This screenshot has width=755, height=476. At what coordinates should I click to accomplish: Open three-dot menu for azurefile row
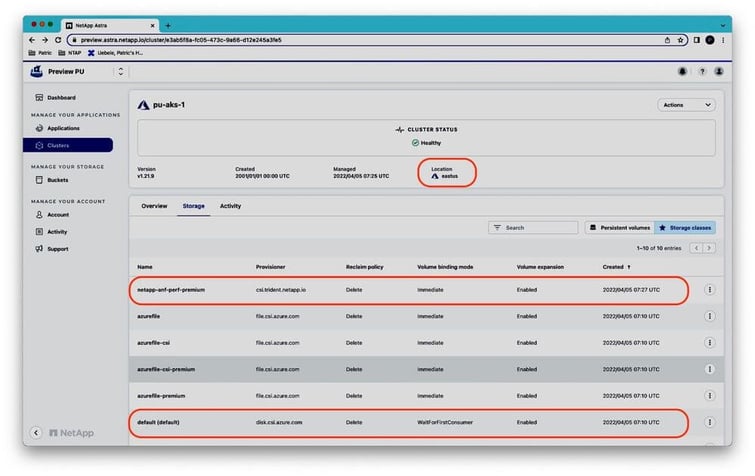tap(710, 316)
